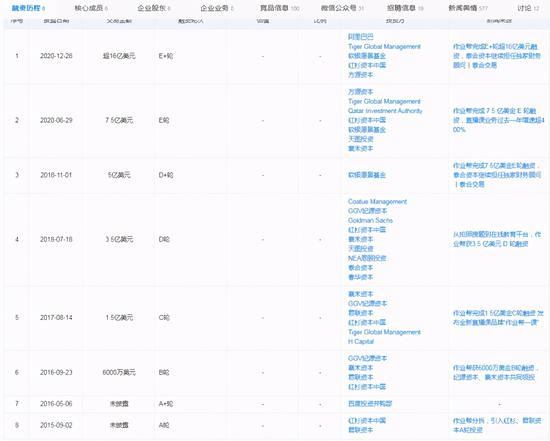Open 百度投资并购部 investor link
The width and height of the screenshot is (550, 441).
(370, 403)
